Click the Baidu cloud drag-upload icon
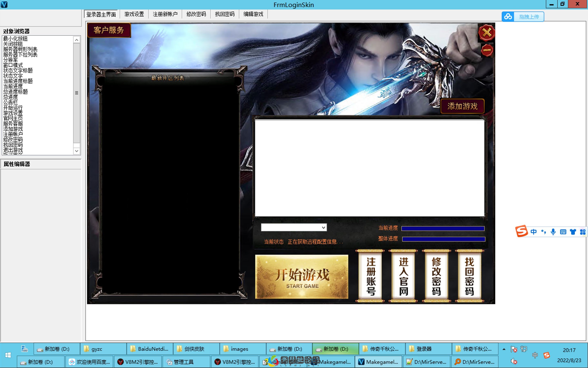 click(508, 17)
